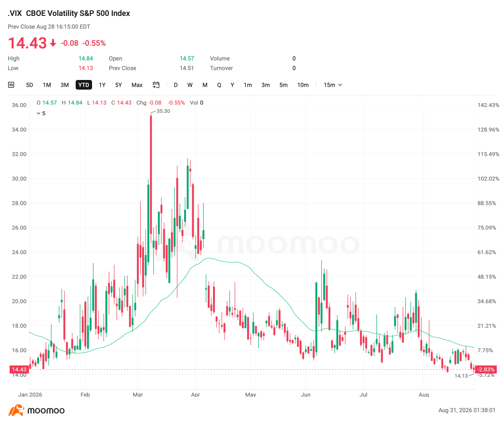Select the 3M range tab

tap(65, 85)
